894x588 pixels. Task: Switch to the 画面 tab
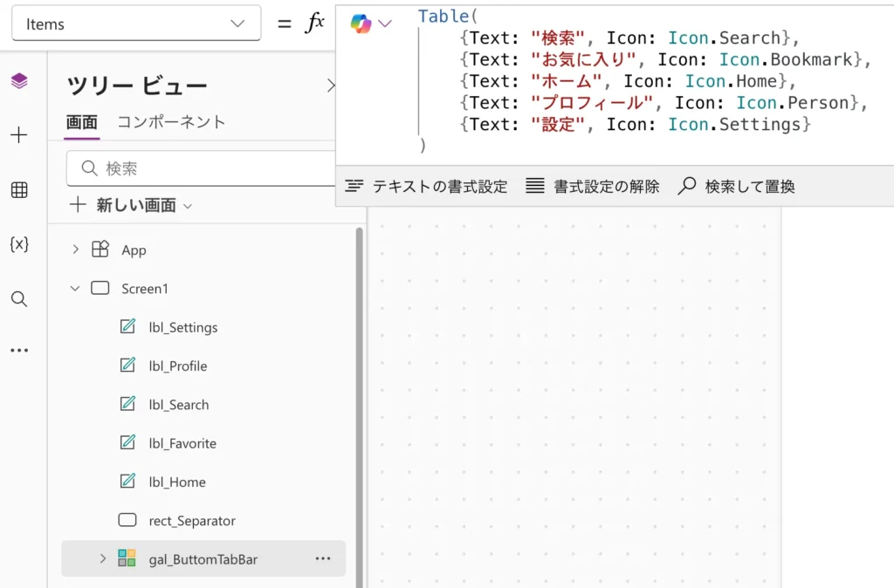(x=81, y=122)
